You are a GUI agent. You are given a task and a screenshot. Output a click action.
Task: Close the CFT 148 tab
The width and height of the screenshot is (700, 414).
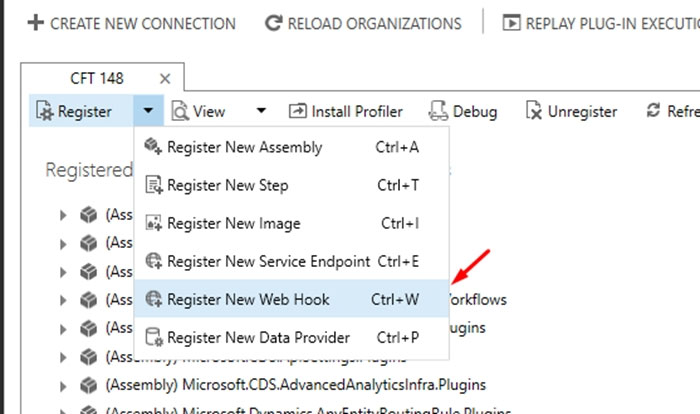point(165,79)
